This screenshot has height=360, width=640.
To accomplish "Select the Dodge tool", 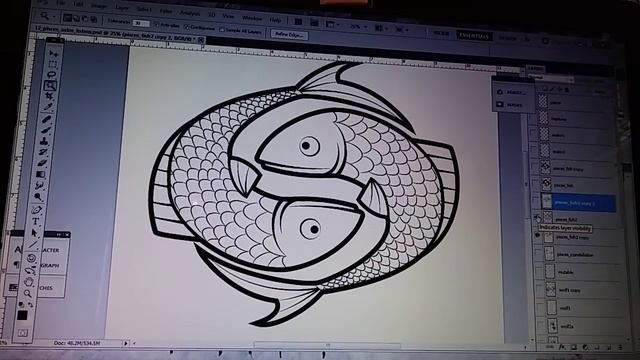I will tap(38, 197).
